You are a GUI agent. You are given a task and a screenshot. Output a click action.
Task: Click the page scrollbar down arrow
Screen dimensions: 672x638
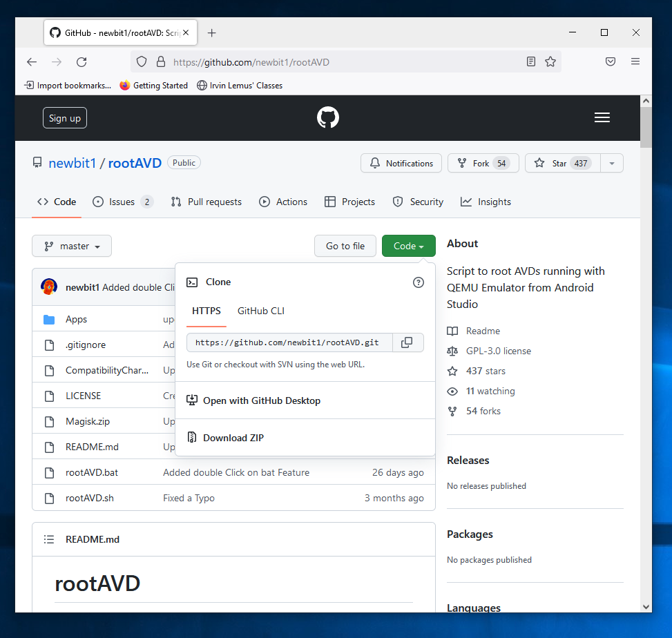tap(646, 607)
